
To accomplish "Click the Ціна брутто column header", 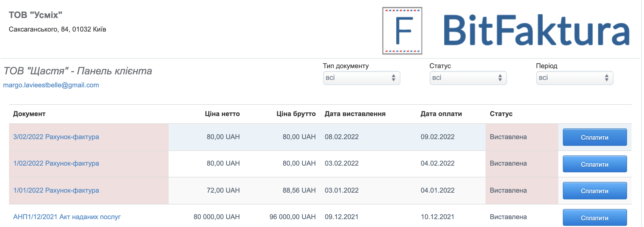I will 296,114.
